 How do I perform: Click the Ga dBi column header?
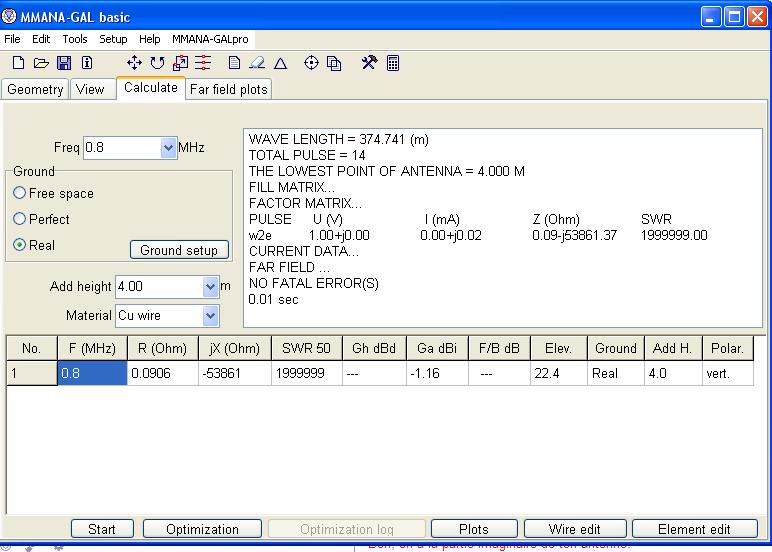tap(437, 348)
